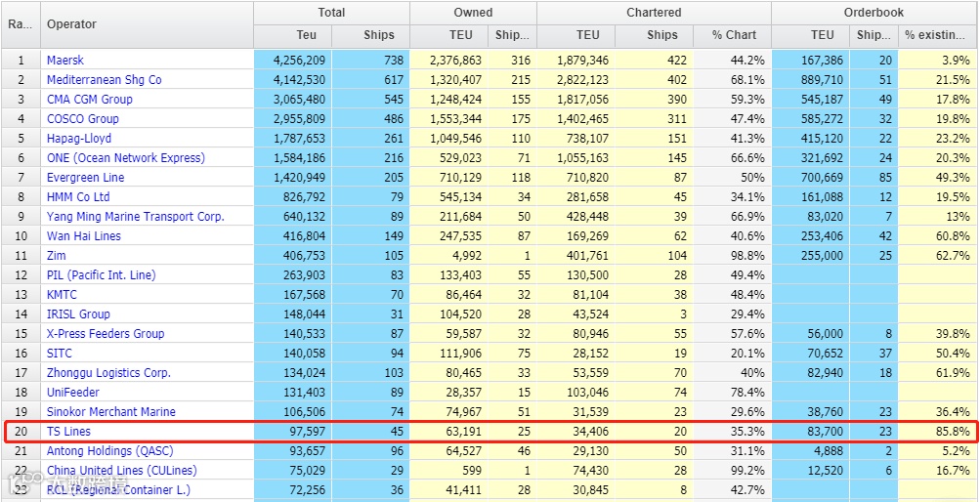980x502 pixels.
Task: Select Maersk total TEU cell 4,256,209
Action: [x=292, y=61]
